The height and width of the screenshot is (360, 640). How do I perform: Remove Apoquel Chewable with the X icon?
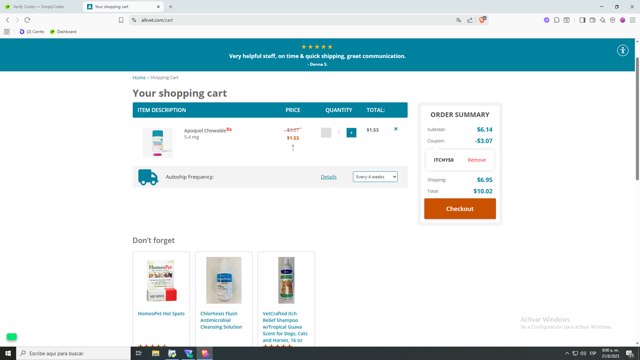tap(396, 129)
